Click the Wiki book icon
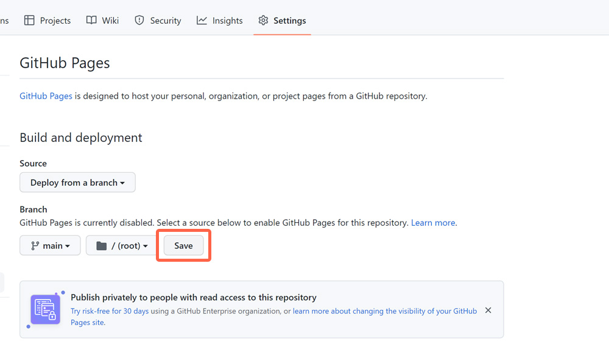The width and height of the screenshot is (609, 364). (x=91, y=20)
